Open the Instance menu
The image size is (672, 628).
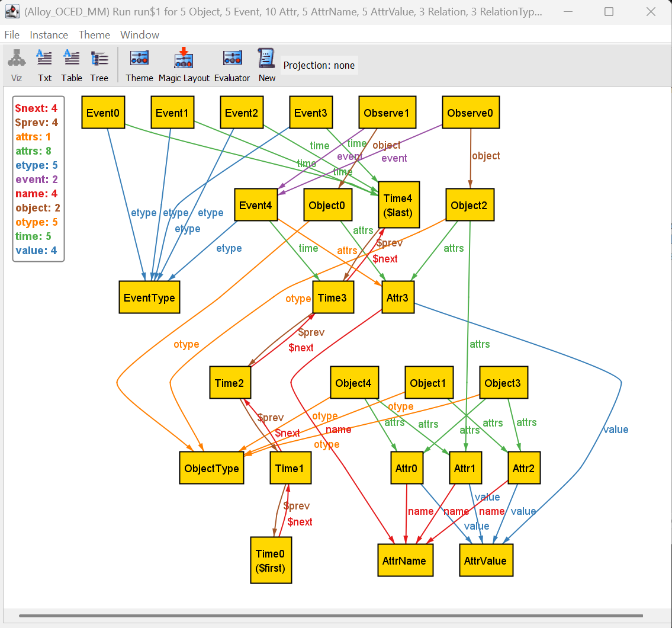point(49,35)
